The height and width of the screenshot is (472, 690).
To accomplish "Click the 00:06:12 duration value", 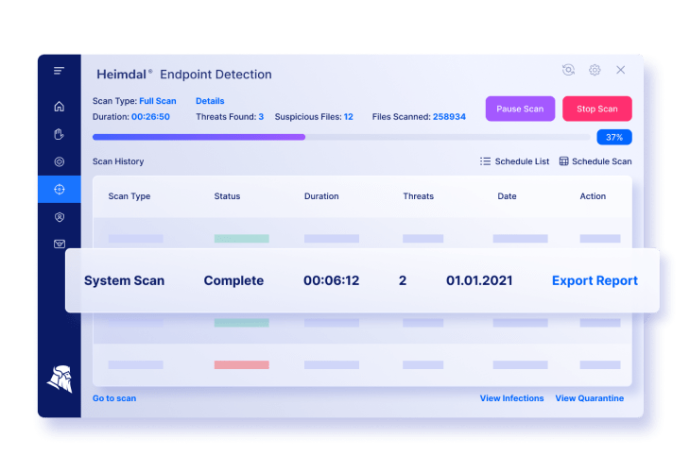I will 331,281.
